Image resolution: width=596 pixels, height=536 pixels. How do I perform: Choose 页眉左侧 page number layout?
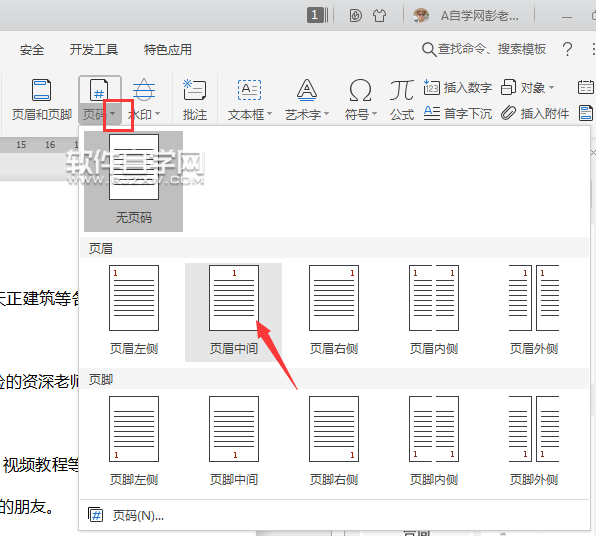(x=134, y=311)
